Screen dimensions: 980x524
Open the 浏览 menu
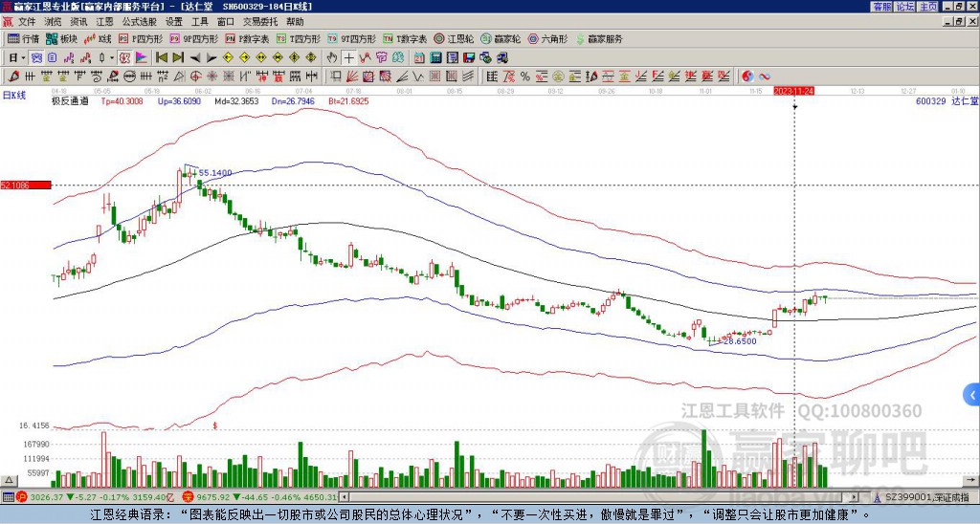point(53,22)
